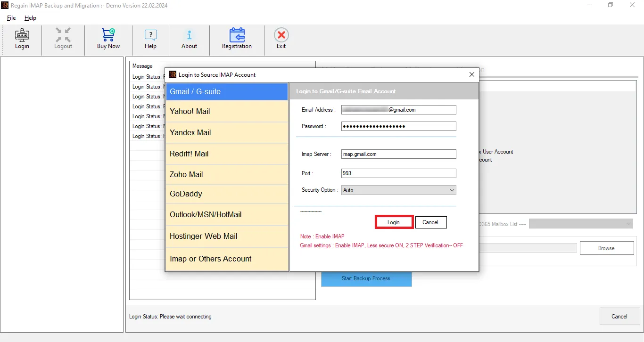Restore down the main window
Image resolution: width=644 pixels, height=342 pixels.
pyautogui.click(x=611, y=5)
